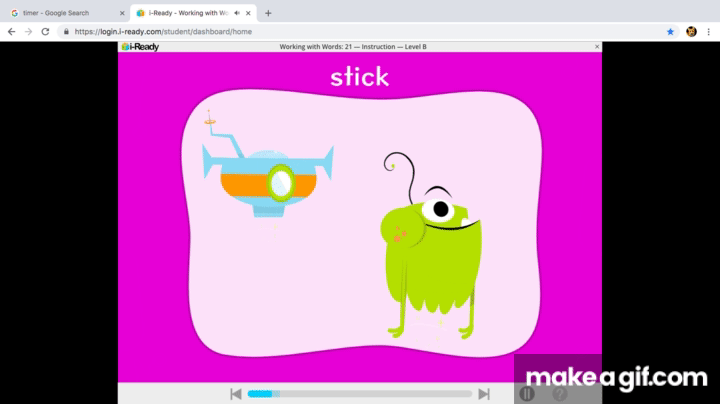Click the browser forward arrow
This screenshot has width=720, height=404.
coord(28,31)
